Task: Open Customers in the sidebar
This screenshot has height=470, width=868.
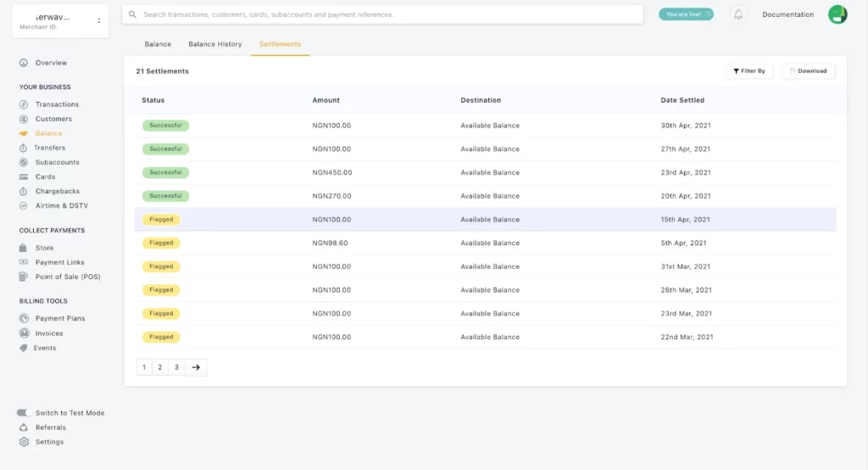Action: (x=53, y=119)
